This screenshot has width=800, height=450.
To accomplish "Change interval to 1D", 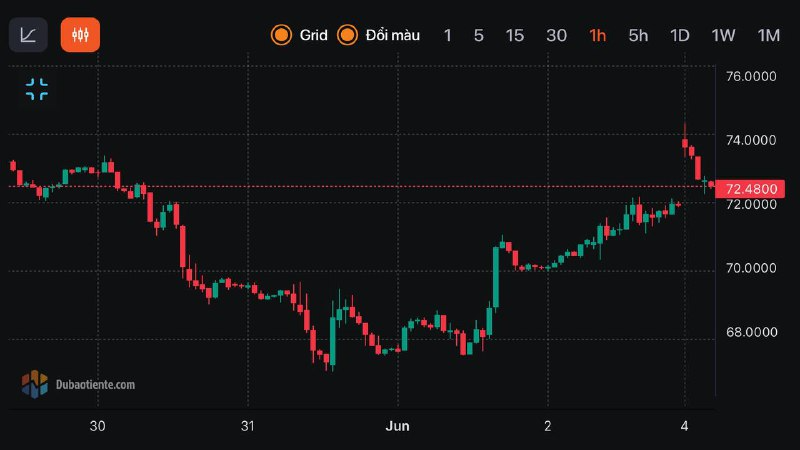I will [x=680, y=35].
